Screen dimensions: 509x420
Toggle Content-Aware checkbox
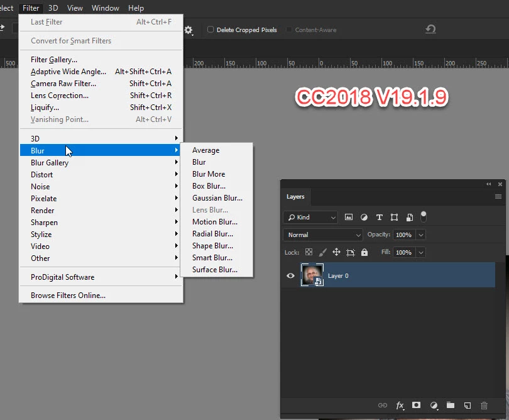pos(288,30)
